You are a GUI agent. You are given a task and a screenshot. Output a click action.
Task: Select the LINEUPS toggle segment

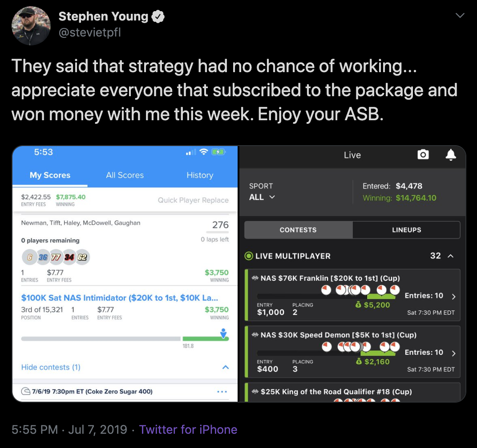coord(406,230)
